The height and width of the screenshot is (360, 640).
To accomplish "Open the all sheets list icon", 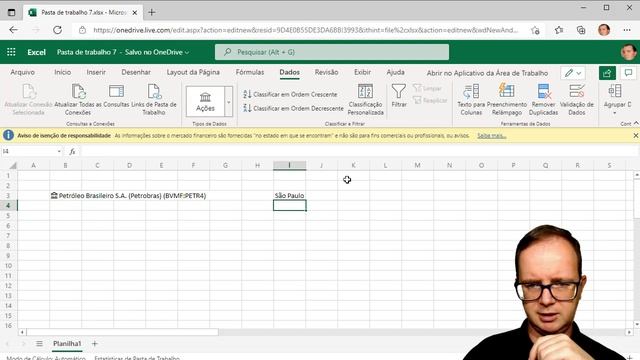I will coord(39,344).
